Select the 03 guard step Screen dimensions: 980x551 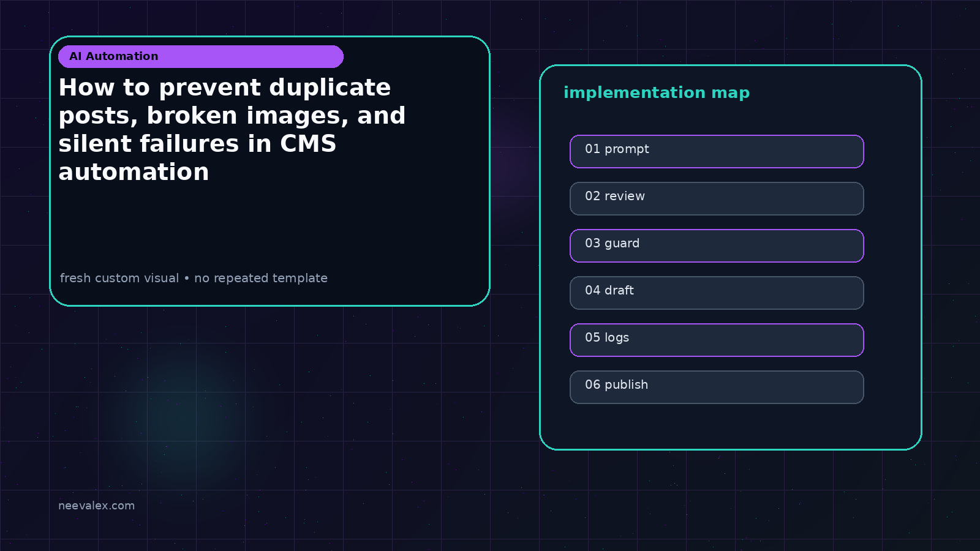pos(717,246)
